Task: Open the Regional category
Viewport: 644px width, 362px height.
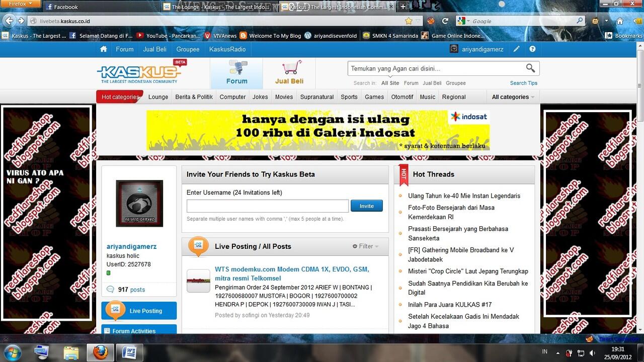Action: (x=454, y=97)
